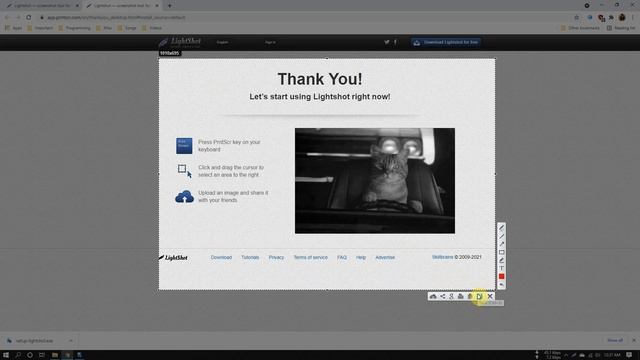Open the Chrome three-dot menu

click(x=633, y=18)
